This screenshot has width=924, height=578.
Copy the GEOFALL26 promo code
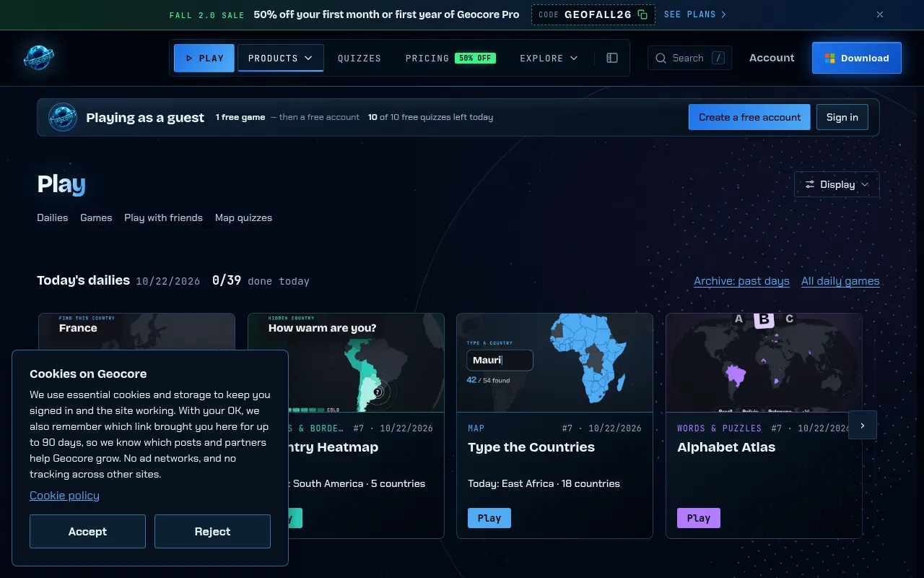(642, 14)
